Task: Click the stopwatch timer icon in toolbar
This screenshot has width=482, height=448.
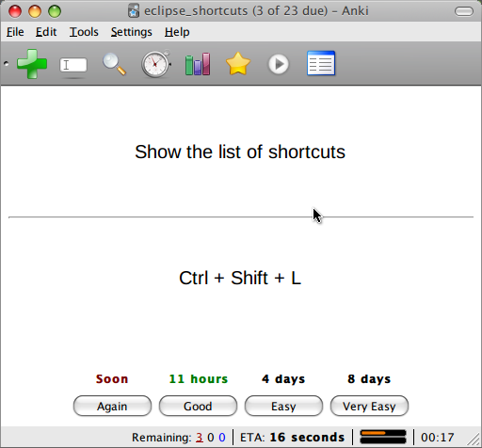Action: tap(156, 64)
